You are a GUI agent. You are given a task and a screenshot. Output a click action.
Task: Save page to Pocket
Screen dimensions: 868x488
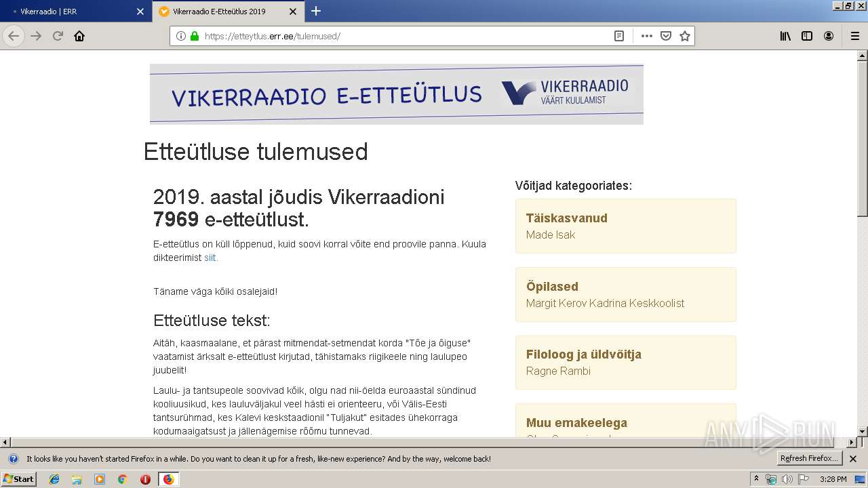click(666, 36)
